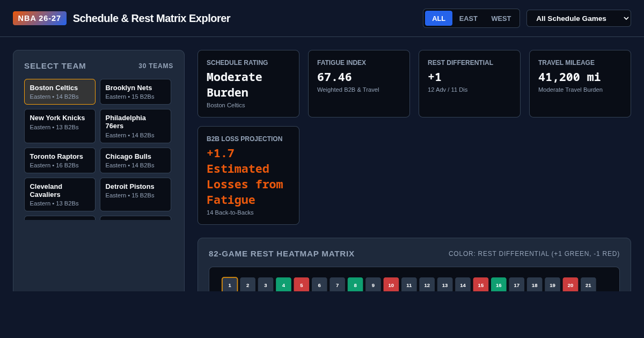This screenshot has height=338, width=644.
Task: Click the SELECT TEAM heading
Action: click(55, 66)
